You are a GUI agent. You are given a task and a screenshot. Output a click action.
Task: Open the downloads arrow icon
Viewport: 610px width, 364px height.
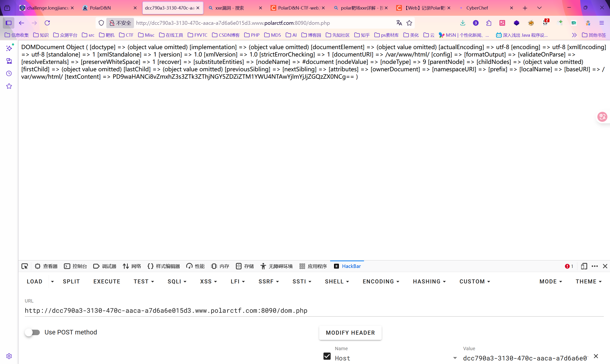(463, 23)
